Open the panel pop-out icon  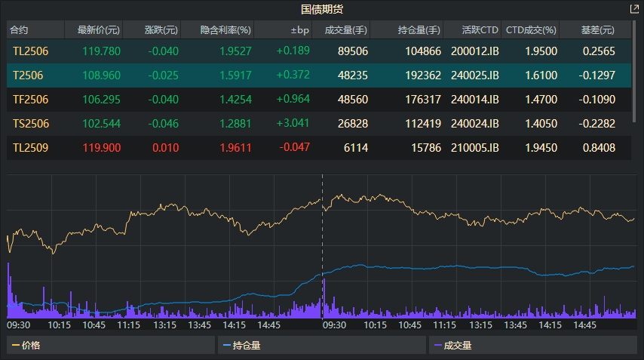634,9
